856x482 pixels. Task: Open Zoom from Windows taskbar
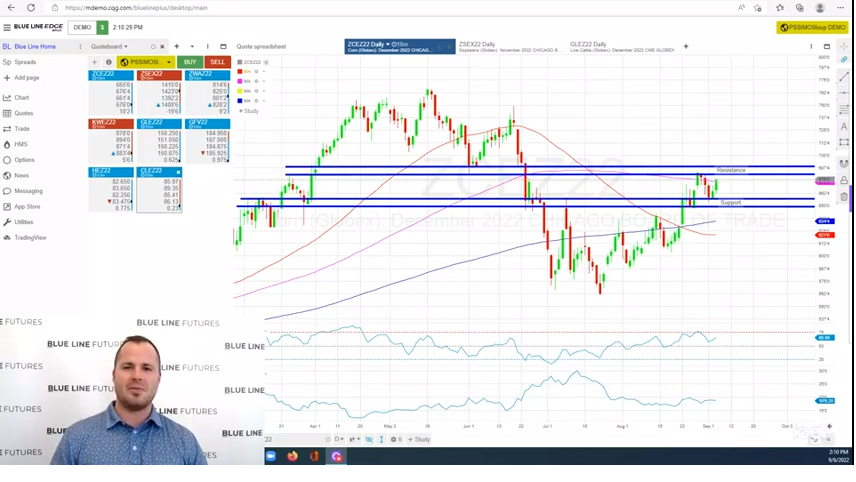click(271, 456)
